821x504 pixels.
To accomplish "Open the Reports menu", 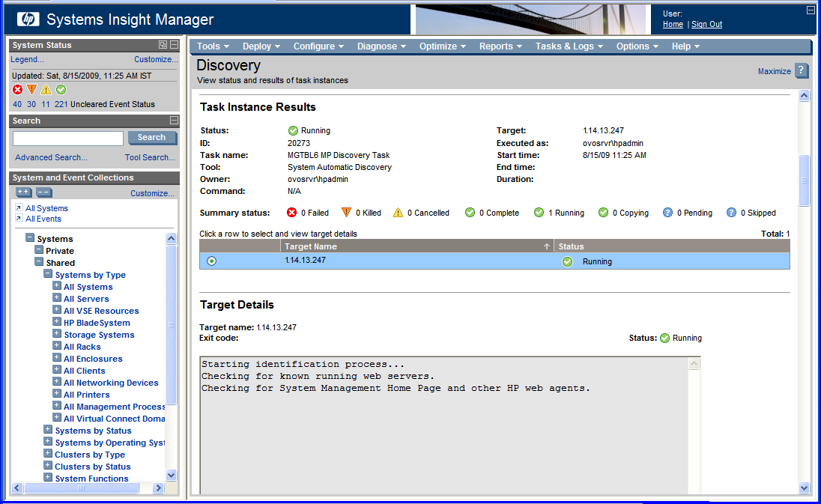I will coord(500,46).
